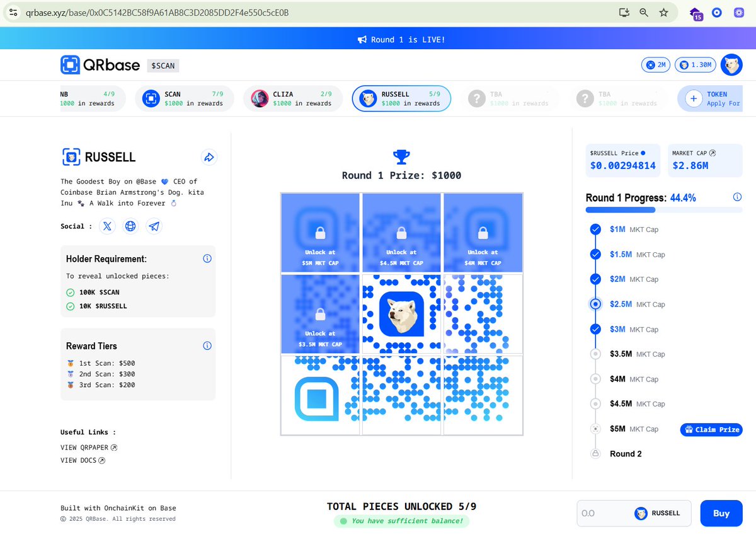Click the Apply For TOKEN button
Image resolution: width=756 pixels, height=534 pixels.
click(x=710, y=98)
